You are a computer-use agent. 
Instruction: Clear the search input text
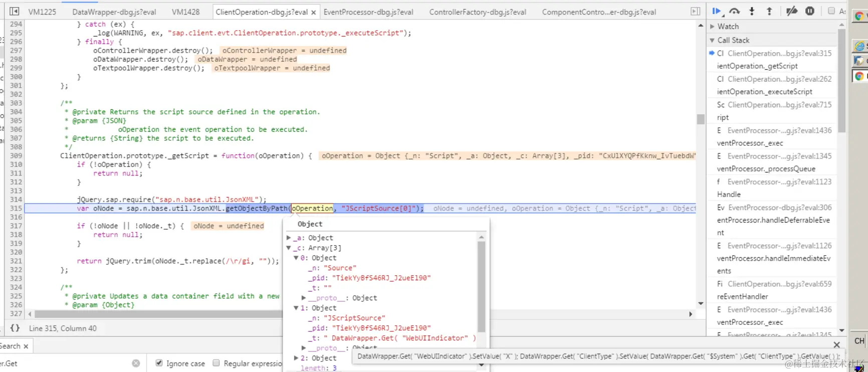(136, 363)
